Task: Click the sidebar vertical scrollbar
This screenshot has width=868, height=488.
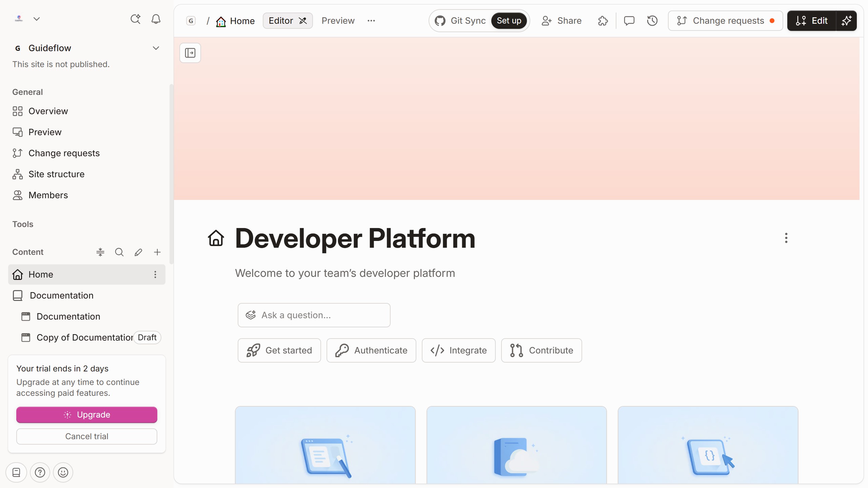Action: [172, 174]
